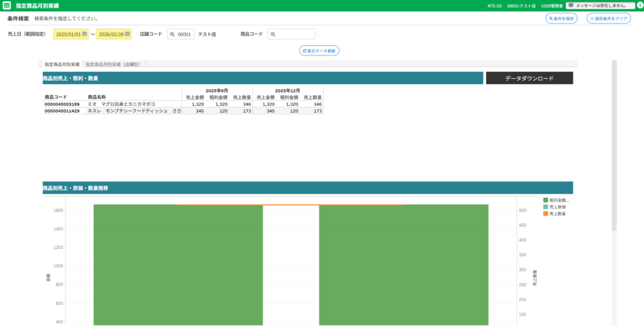Click ネスレ row September sales 345

(199, 111)
